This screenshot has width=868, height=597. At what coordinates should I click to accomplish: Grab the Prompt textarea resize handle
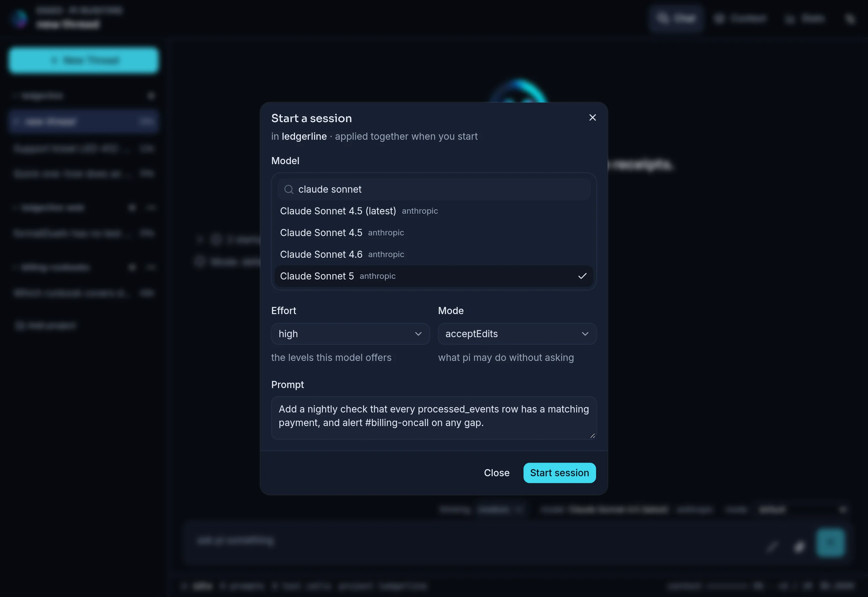click(592, 436)
